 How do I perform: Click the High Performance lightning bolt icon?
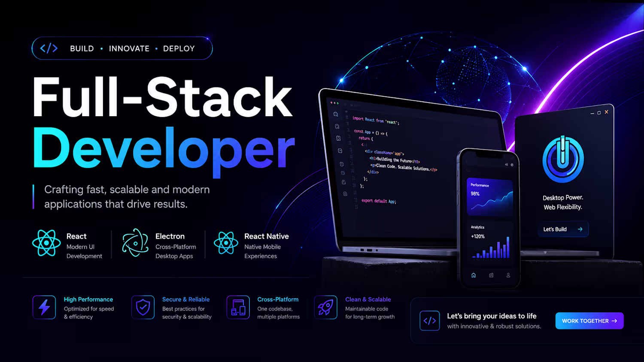44,307
